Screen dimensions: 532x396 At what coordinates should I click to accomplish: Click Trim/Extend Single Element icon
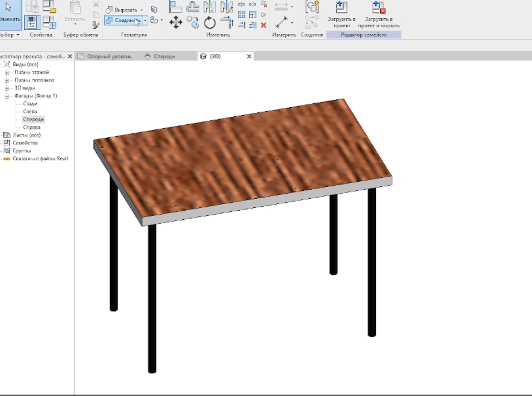pos(241,25)
